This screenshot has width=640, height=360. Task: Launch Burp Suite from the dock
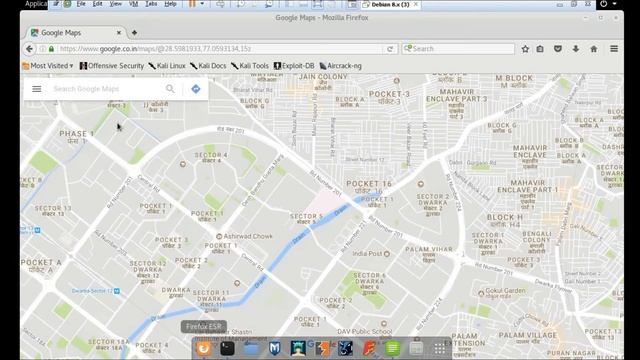point(322,348)
